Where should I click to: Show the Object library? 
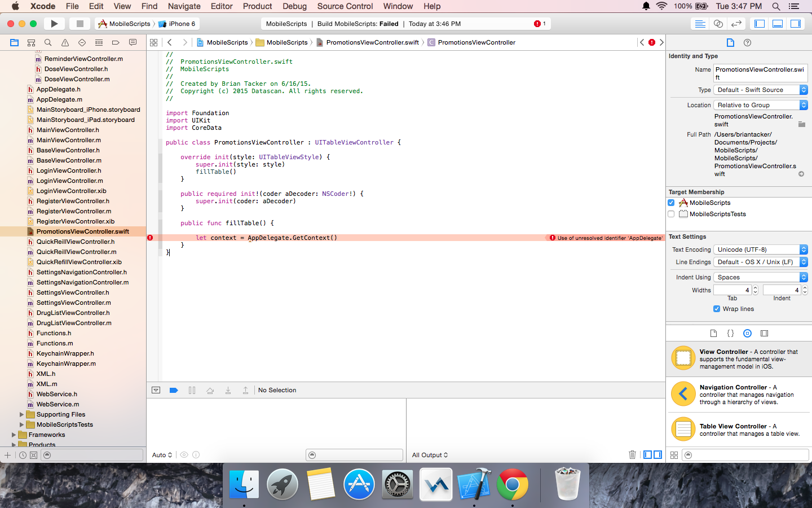click(747, 334)
